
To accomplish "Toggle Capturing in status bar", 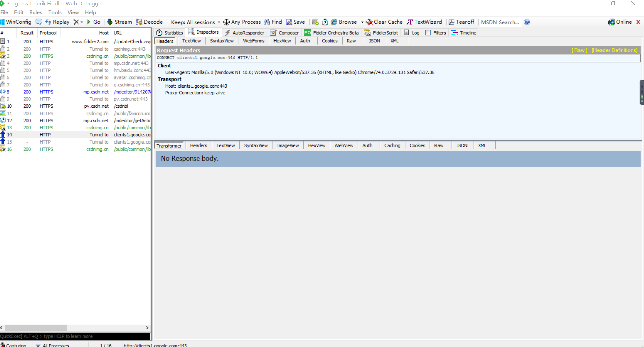I will point(13,345).
